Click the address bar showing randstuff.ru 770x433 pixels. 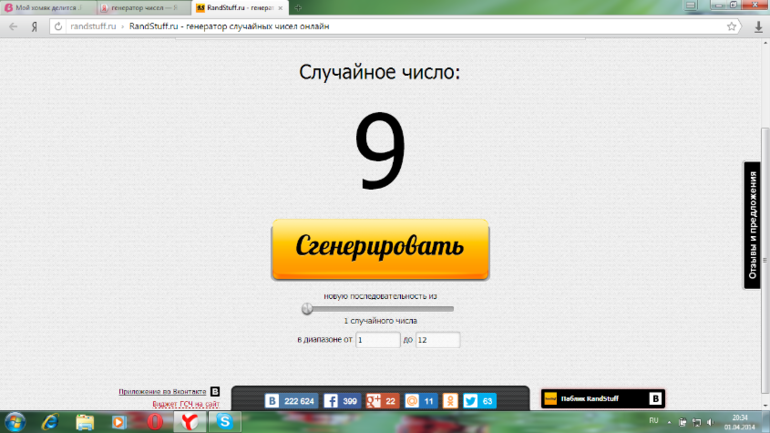[395, 27]
